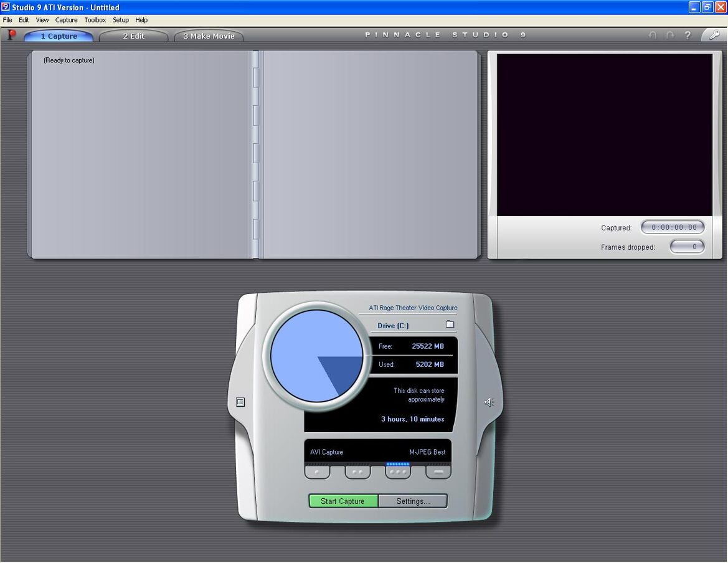Click the 'AVI Capture' label
728x563 pixels.
[x=327, y=452]
